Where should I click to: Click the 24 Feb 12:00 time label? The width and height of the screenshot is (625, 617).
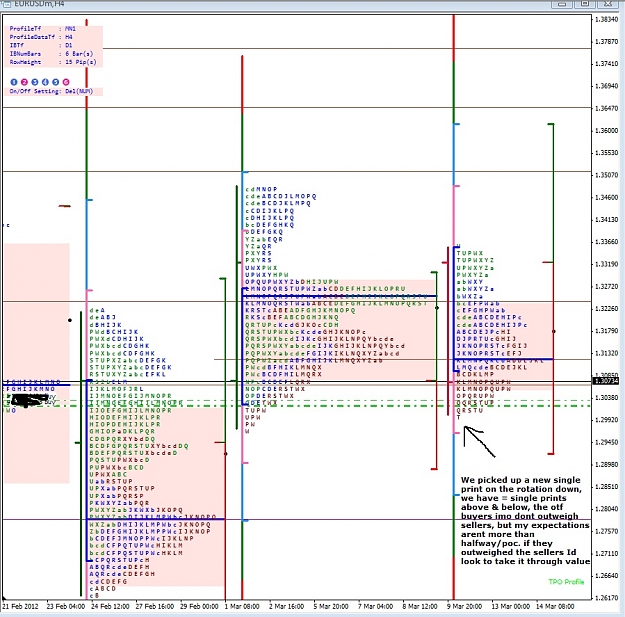coord(110,607)
